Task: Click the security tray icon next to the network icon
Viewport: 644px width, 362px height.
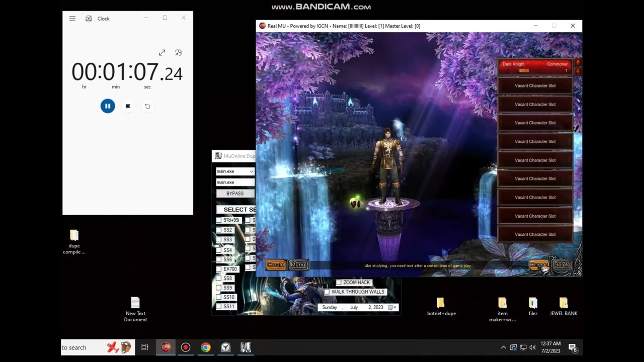Action: click(513, 347)
